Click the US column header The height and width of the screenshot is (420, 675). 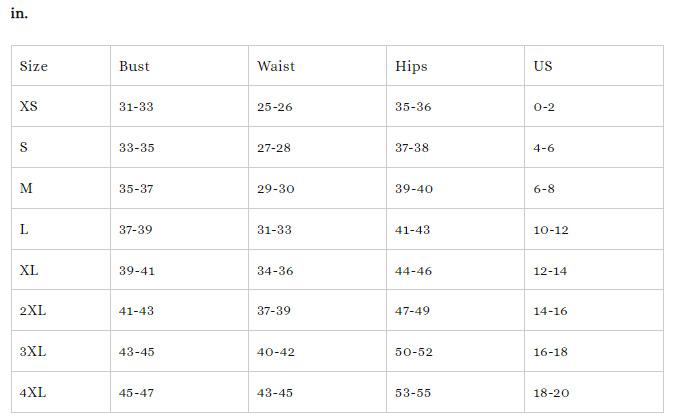coord(543,66)
